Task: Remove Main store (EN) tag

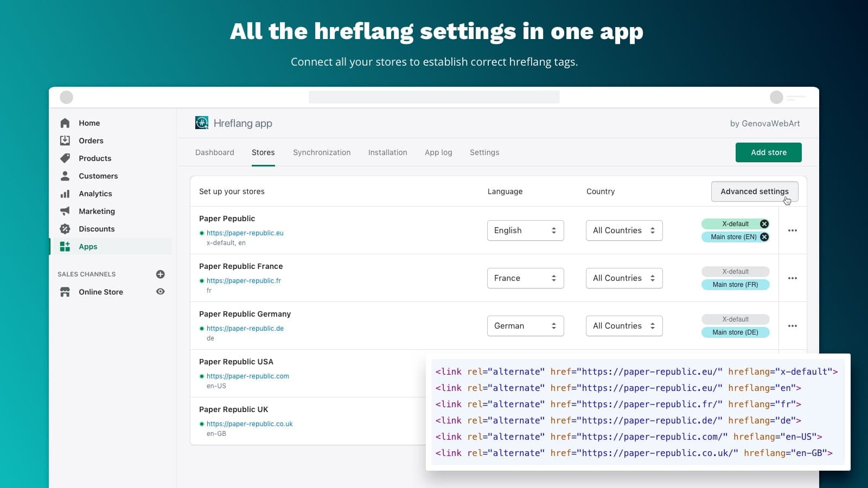Action: pos(764,237)
